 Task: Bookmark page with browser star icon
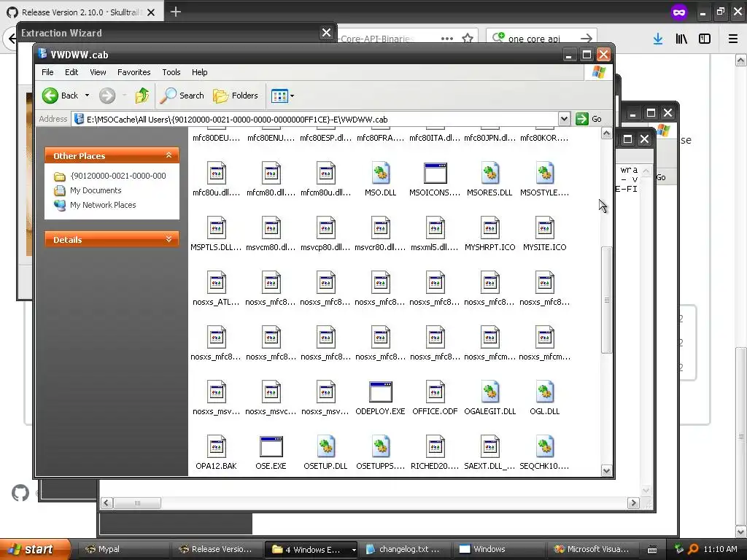click(468, 38)
